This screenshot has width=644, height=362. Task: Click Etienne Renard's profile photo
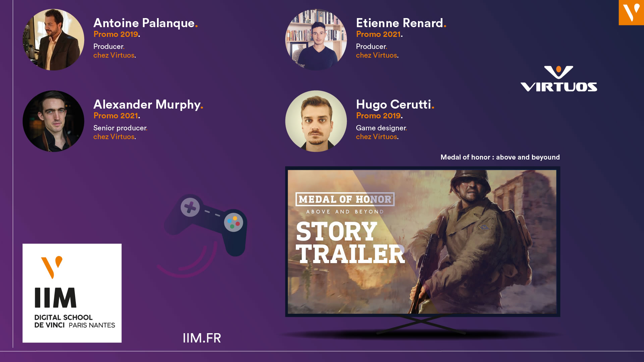coord(316,40)
